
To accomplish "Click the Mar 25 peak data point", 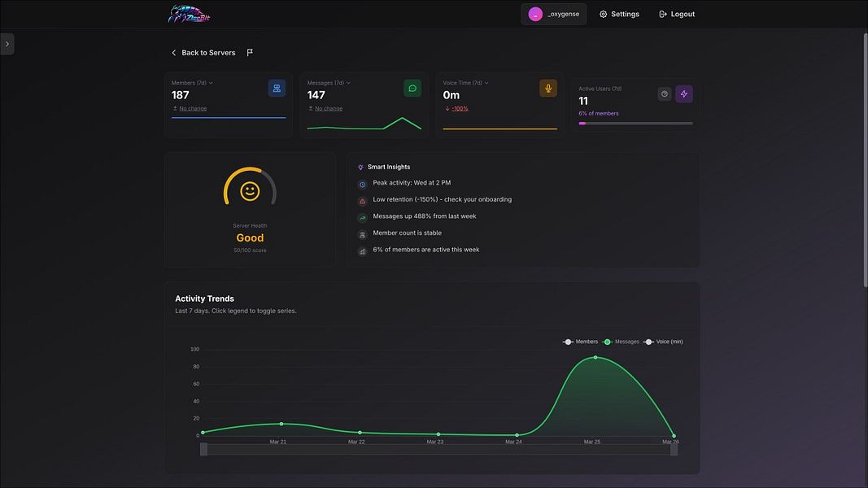I will point(595,357).
